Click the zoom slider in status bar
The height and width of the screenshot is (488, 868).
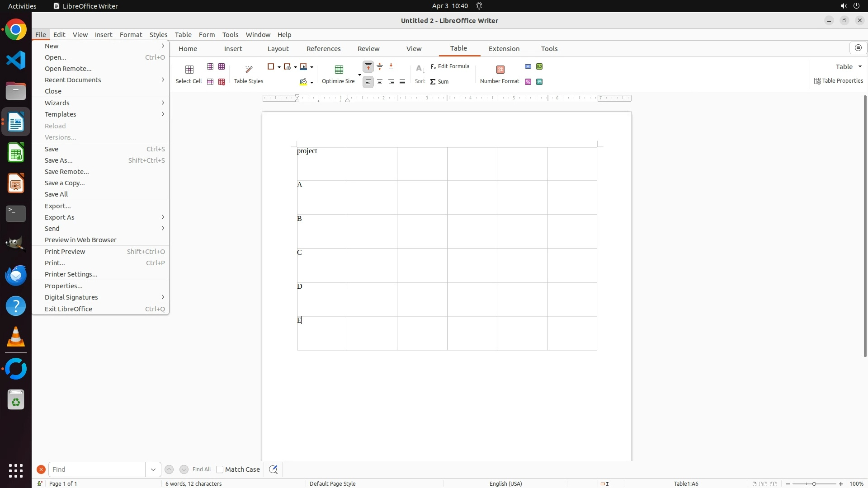pyautogui.click(x=814, y=483)
